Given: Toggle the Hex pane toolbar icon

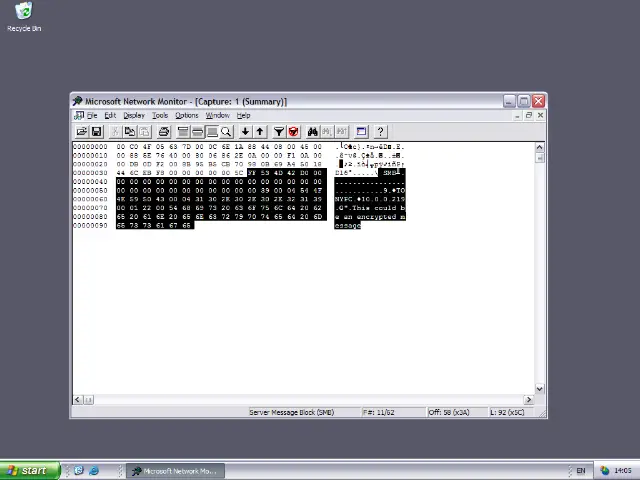Looking at the screenshot, I should [212, 131].
